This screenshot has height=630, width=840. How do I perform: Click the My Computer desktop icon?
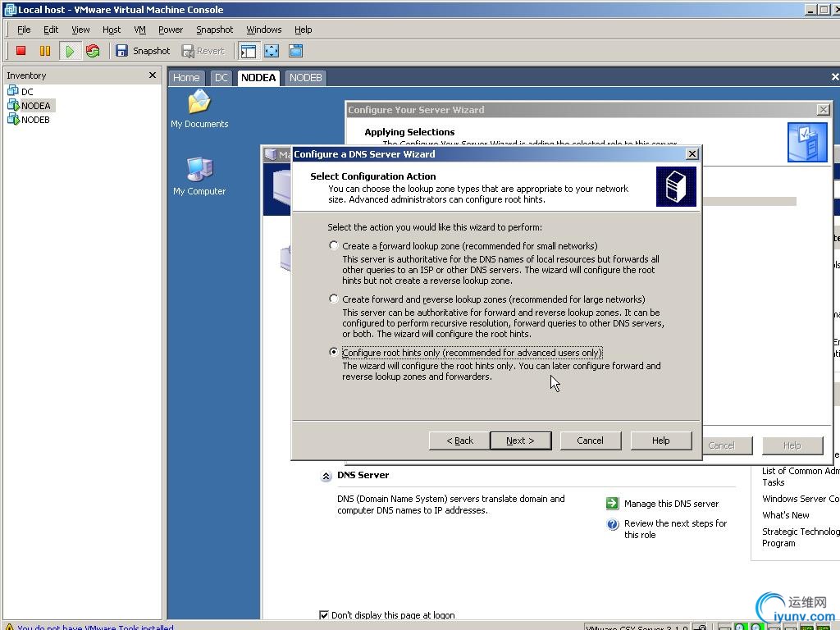[x=199, y=176]
